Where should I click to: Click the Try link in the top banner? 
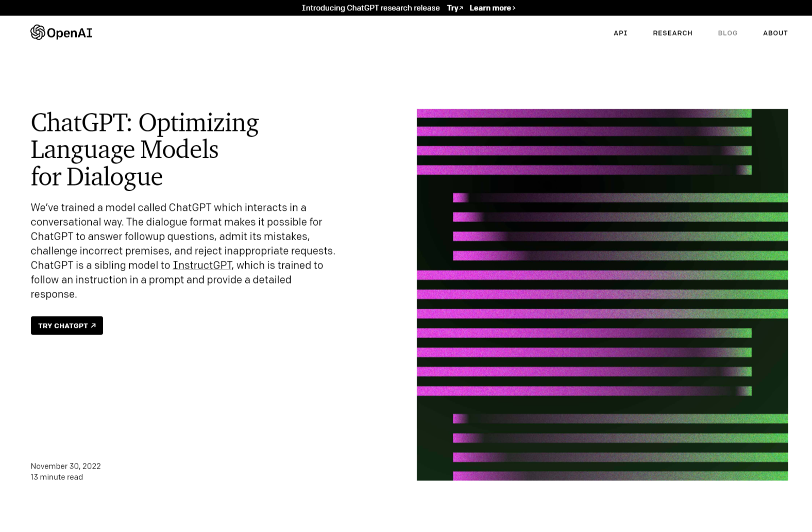point(455,8)
